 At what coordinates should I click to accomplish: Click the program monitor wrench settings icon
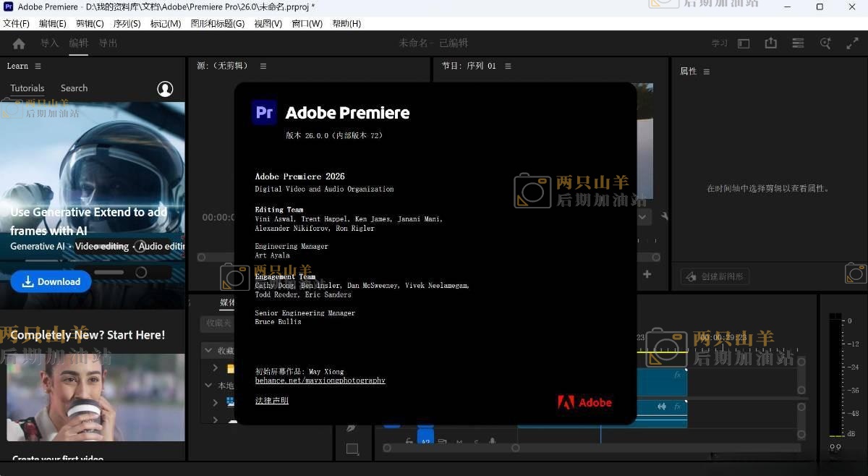coord(664,216)
